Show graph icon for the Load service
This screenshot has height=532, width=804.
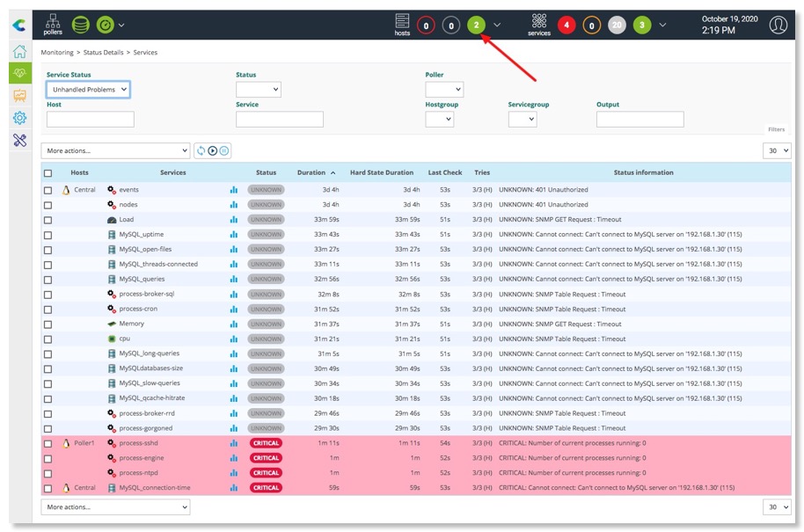(234, 220)
